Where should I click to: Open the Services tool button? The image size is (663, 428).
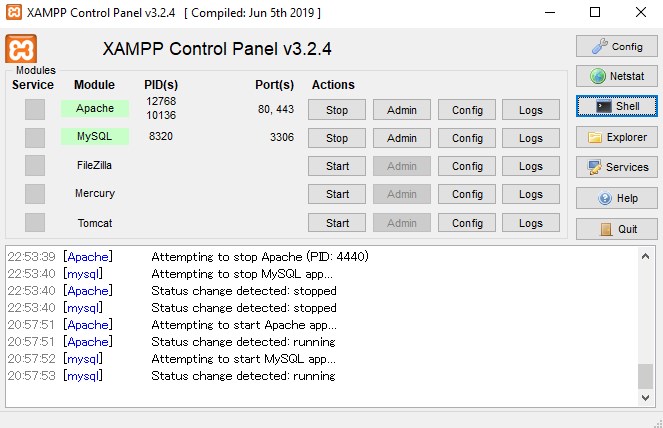tap(615, 167)
